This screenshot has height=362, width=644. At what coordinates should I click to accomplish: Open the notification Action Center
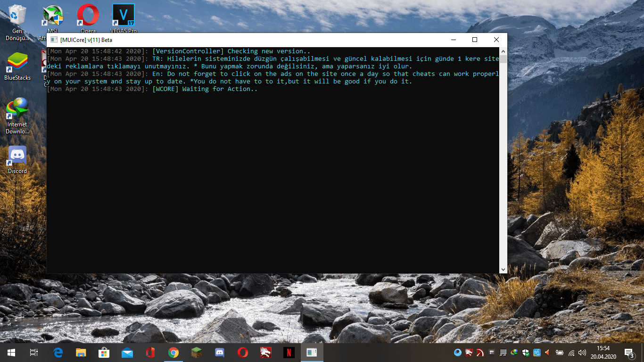click(x=629, y=353)
